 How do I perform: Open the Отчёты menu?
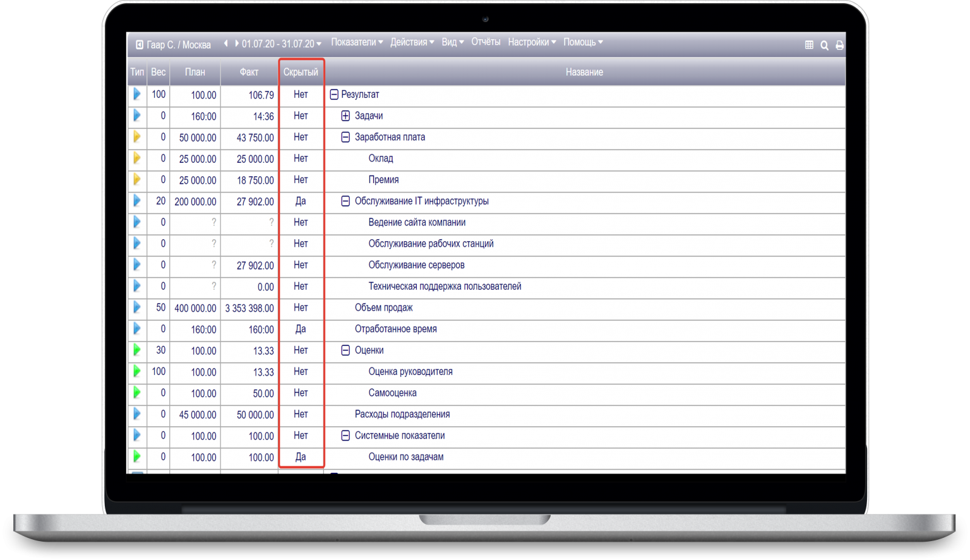(x=486, y=42)
